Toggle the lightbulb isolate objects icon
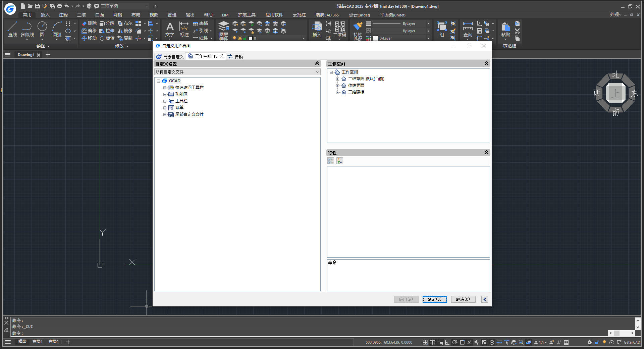 604,342
